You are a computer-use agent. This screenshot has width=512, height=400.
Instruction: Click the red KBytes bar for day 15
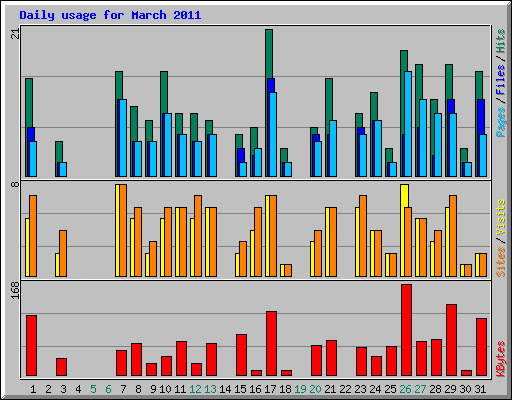point(241,355)
